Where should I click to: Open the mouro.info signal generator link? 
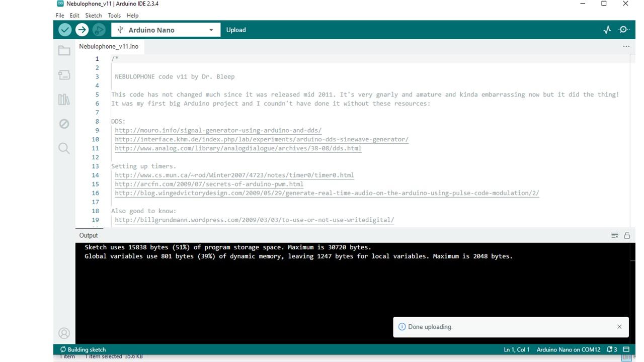(218, 130)
